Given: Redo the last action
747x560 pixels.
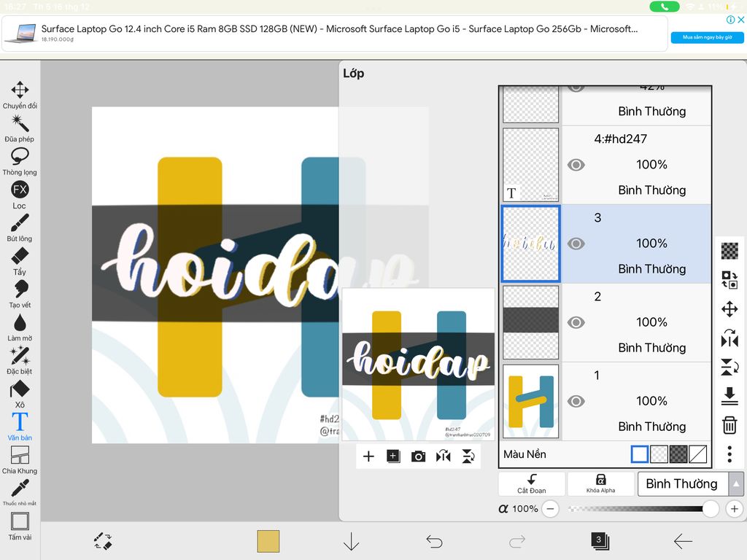Looking at the screenshot, I should (517, 542).
